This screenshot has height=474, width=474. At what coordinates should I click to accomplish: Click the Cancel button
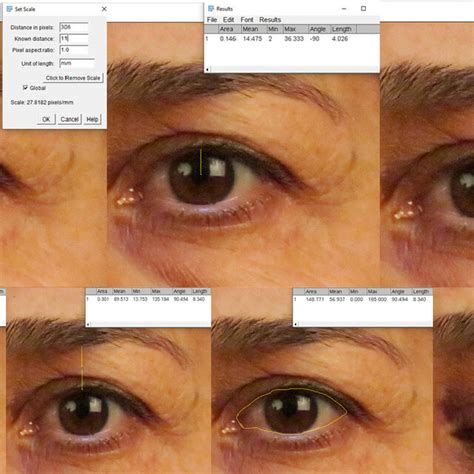pyautogui.click(x=69, y=119)
